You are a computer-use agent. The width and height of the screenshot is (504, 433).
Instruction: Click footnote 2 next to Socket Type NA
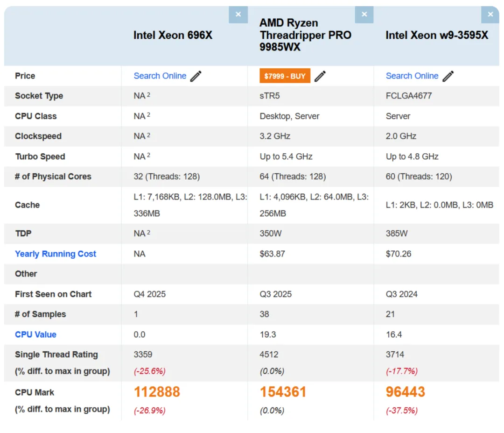[148, 93]
